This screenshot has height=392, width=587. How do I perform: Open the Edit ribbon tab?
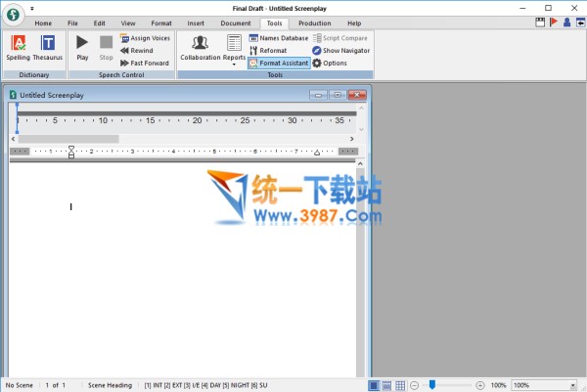(x=99, y=23)
